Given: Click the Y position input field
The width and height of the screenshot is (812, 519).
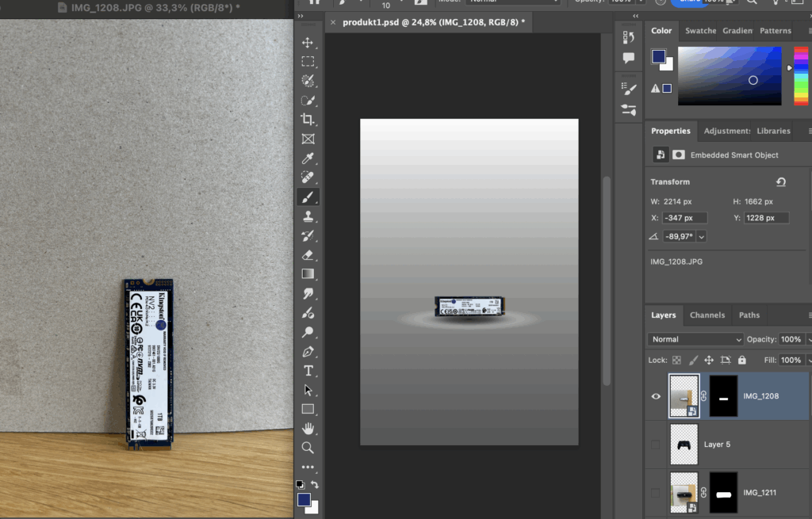Looking at the screenshot, I should 767,218.
